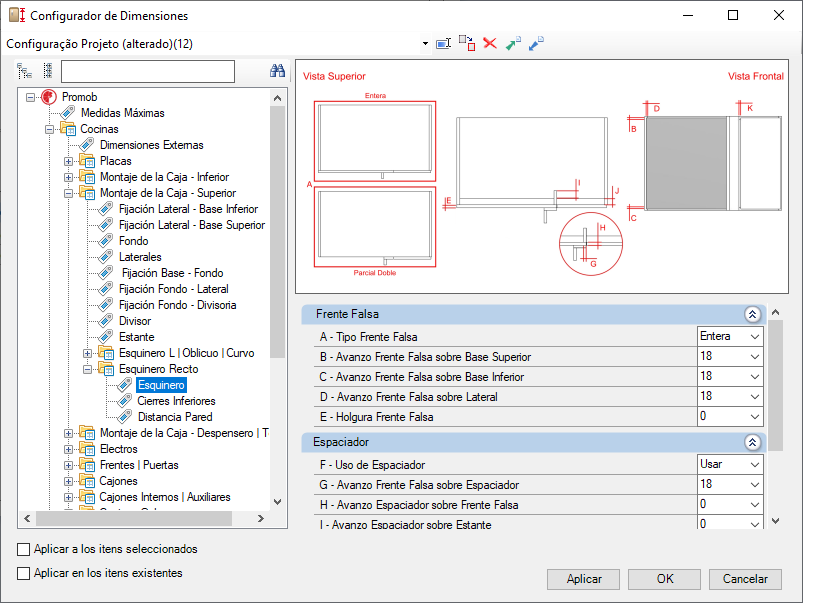Click the Aplicar button
The image size is (813, 612).
(583, 579)
